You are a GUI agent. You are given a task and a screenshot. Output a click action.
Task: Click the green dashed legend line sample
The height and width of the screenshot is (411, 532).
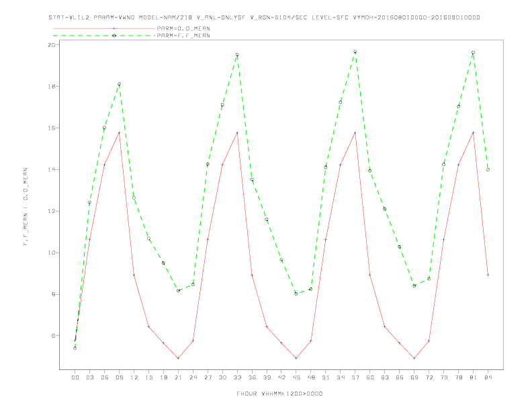point(104,36)
